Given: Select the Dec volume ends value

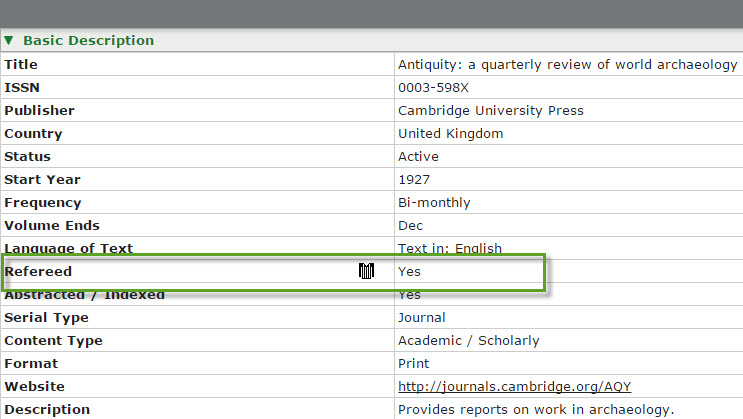Looking at the screenshot, I should point(410,226).
